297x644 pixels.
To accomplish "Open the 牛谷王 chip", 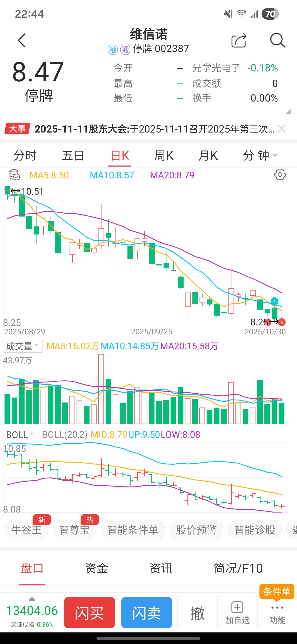I will [x=26, y=530].
